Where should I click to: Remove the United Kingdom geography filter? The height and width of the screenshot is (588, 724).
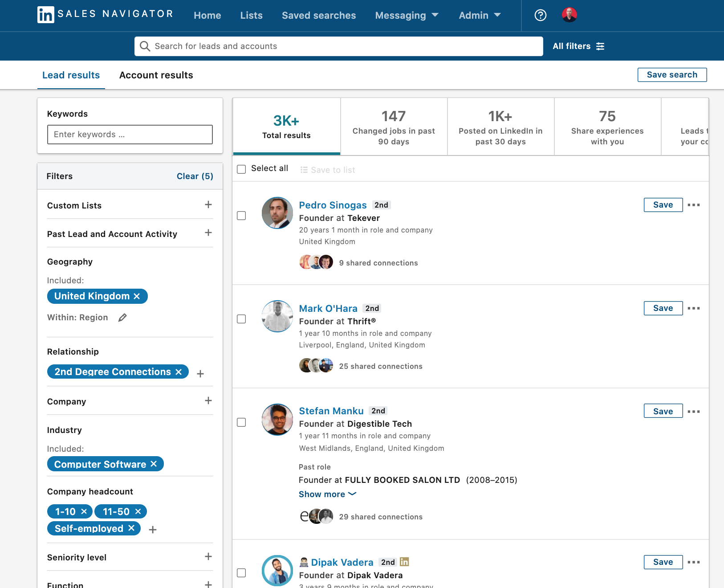(137, 296)
